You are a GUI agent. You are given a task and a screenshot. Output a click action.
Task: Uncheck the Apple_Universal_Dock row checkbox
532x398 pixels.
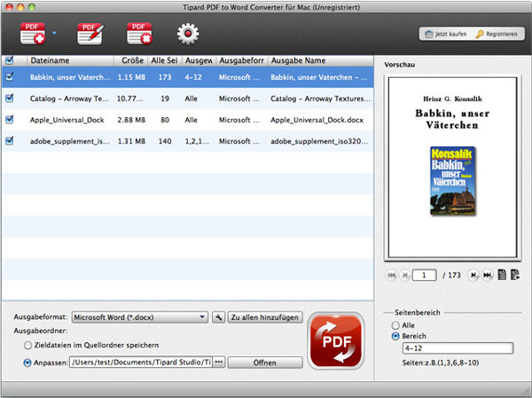point(10,120)
